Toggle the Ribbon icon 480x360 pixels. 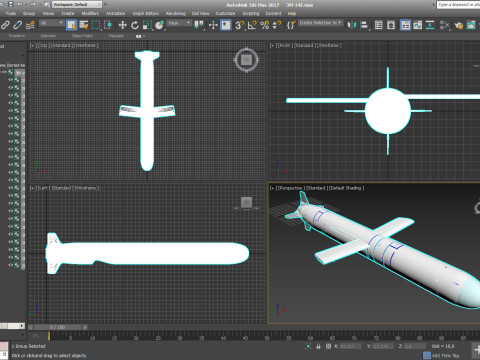pyautogui.click(x=405, y=25)
